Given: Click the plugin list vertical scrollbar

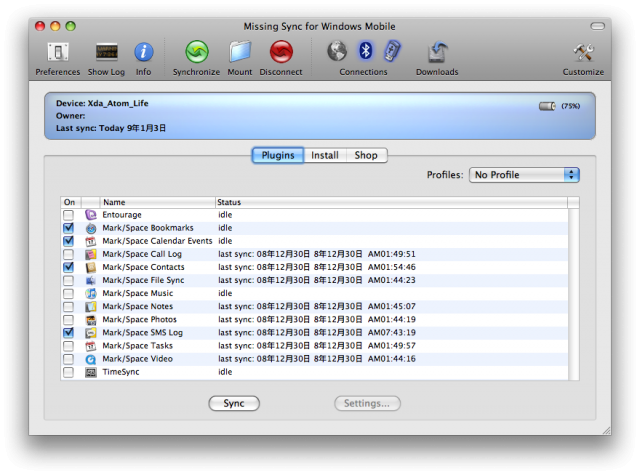Looking at the screenshot, I should [573, 294].
